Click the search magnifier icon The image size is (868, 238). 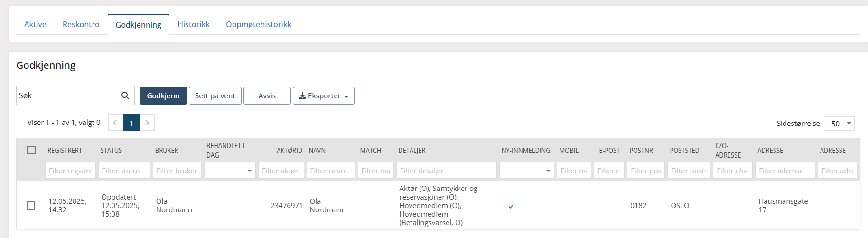point(125,95)
